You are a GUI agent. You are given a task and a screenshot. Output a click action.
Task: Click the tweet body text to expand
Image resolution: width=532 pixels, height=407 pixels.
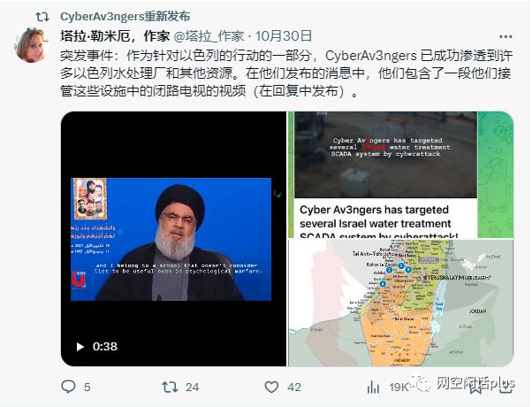click(286, 73)
